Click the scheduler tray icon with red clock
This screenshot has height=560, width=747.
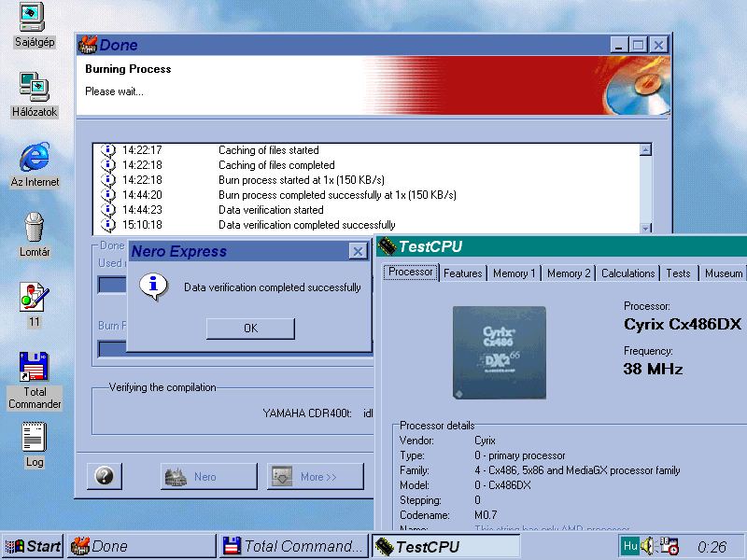click(669, 546)
